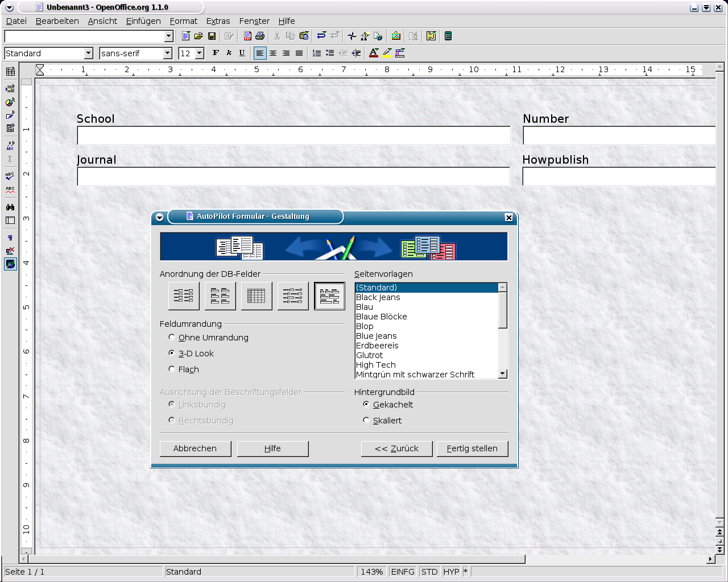Click the binoculars Find icon
Screen dimensions: 728x582
click(10, 207)
